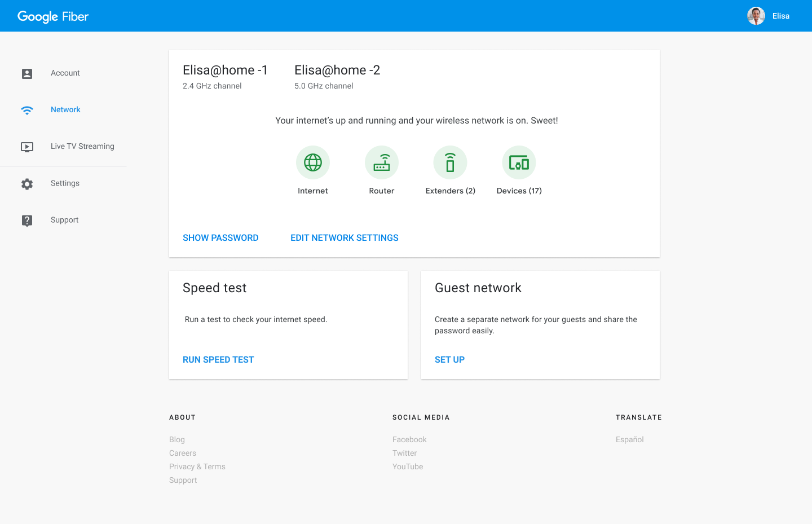Click the internet status message text

tap(417, 121)
